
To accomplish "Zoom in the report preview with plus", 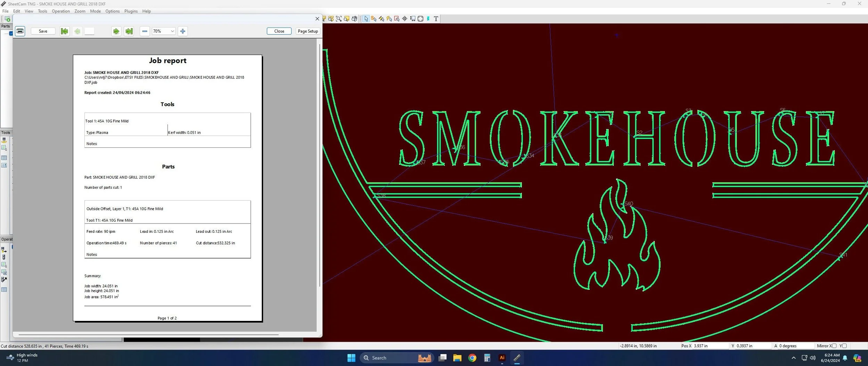I will coord(183,31).
